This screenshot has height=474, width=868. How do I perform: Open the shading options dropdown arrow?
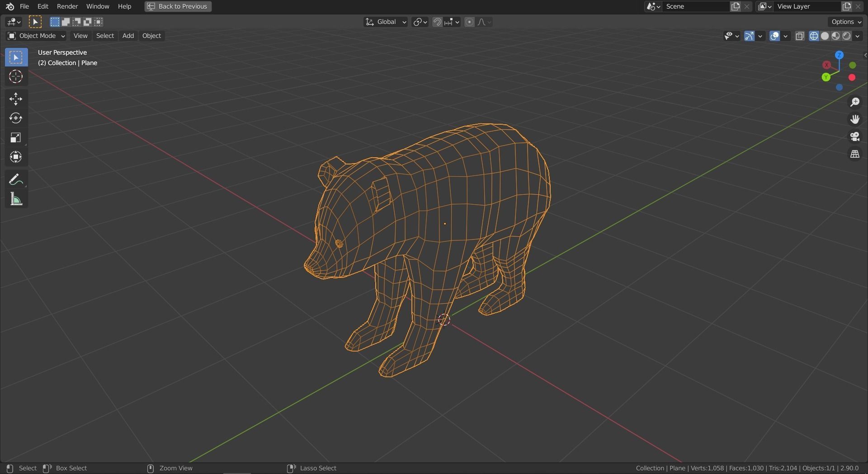click(x=858, y=36)
